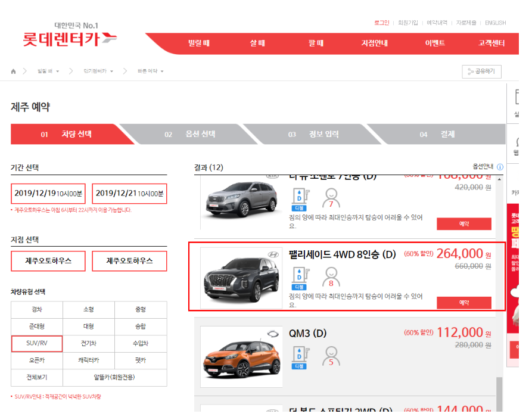Click the Sorento diesel fuel icon
529x420 pixels.
tap(300, 200)
